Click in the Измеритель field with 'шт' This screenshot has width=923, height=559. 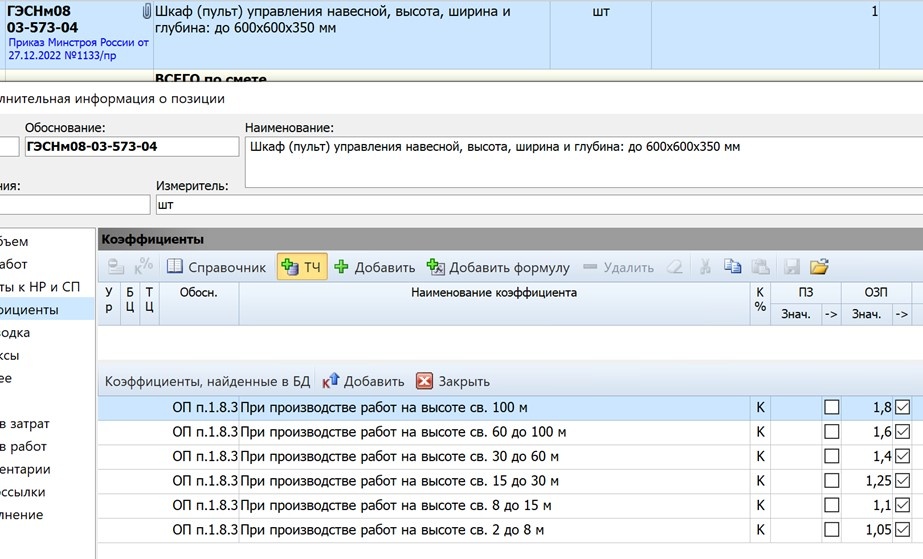click(539, 205)
